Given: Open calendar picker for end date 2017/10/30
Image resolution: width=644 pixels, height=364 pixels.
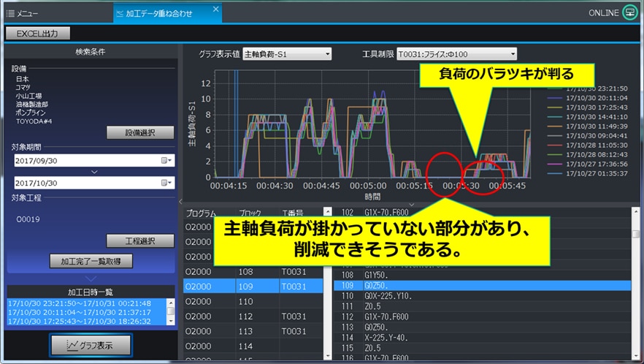Looking at the screenshot, I should point(166,183).
